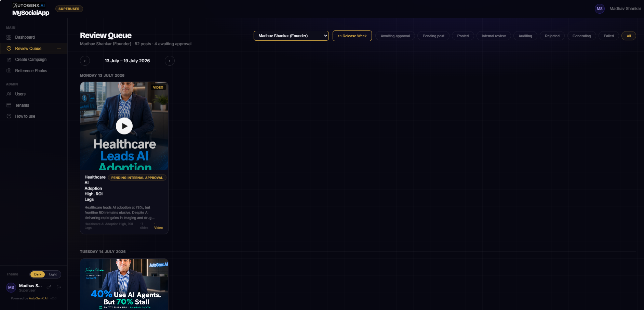Filter by Awaiting approval

pyautogui.click(x=395, y=36)
